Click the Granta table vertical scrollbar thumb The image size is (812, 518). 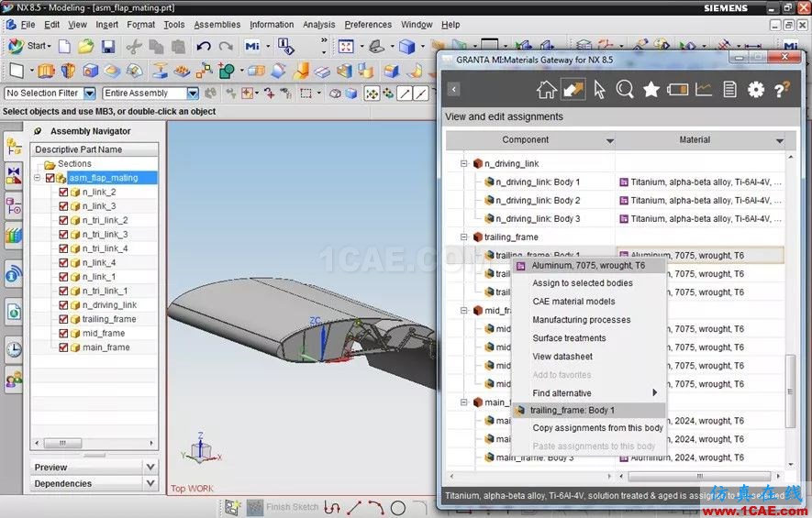[x=790, y=391]
